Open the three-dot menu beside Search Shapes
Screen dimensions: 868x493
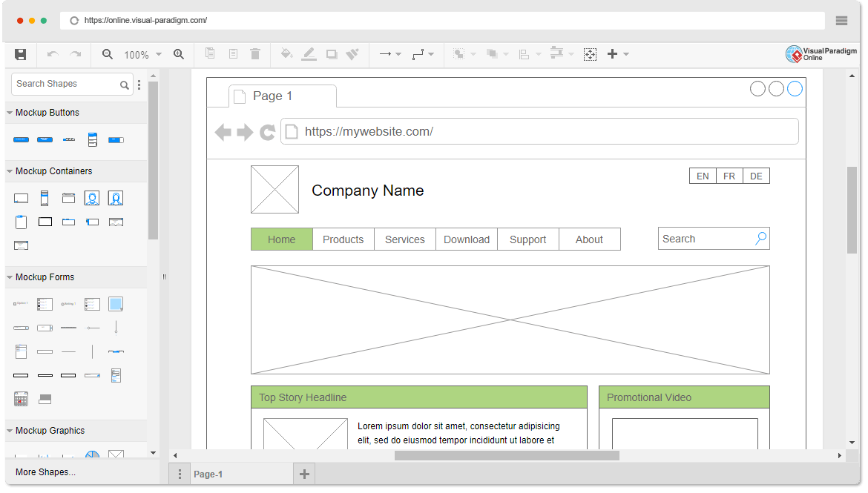pos(139,84)
